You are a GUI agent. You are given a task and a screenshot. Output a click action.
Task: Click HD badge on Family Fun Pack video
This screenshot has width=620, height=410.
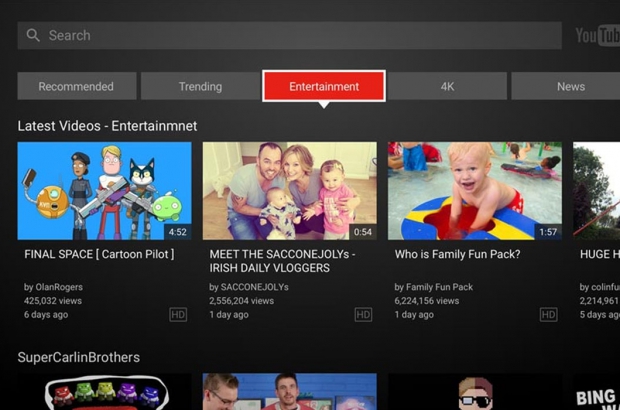(548, 314)
